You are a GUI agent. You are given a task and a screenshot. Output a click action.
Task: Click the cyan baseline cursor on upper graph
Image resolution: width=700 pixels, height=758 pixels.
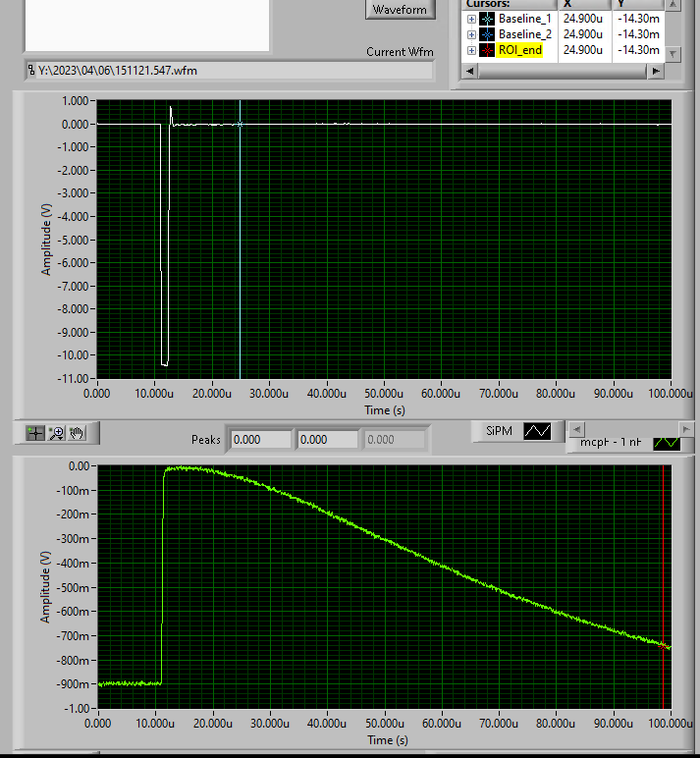tap(240, 125)
